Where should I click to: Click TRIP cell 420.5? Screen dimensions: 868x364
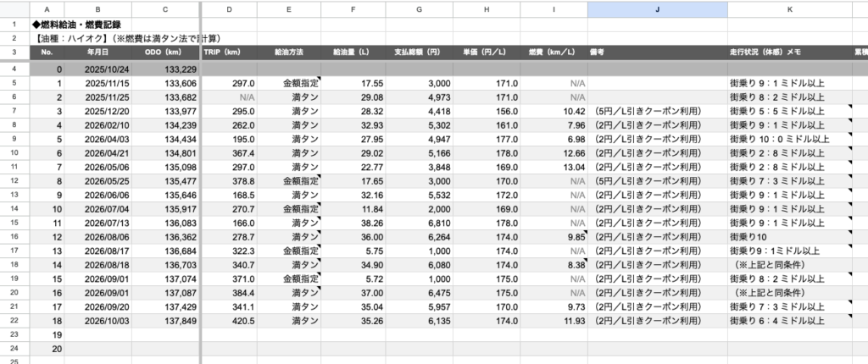[x=229, y=321]
